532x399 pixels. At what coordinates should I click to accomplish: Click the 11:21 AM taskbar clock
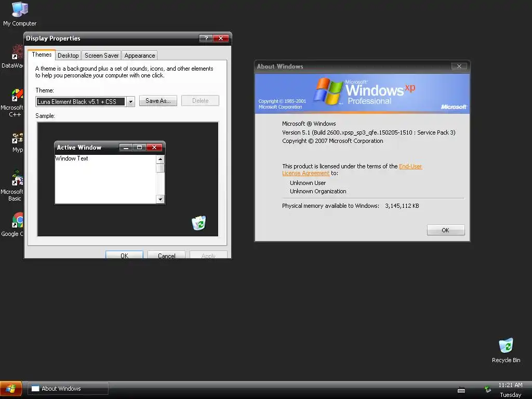pyautogui.click(x=510, y=385)
